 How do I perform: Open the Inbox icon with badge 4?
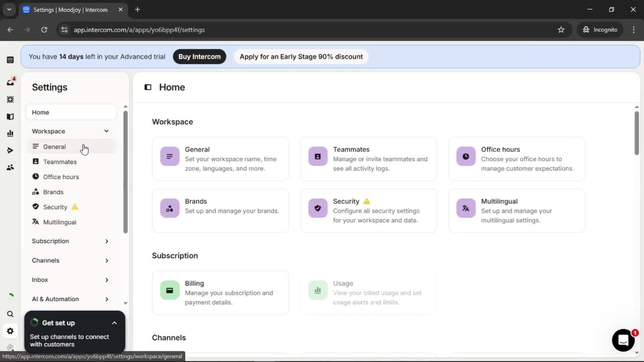point(10,82)
